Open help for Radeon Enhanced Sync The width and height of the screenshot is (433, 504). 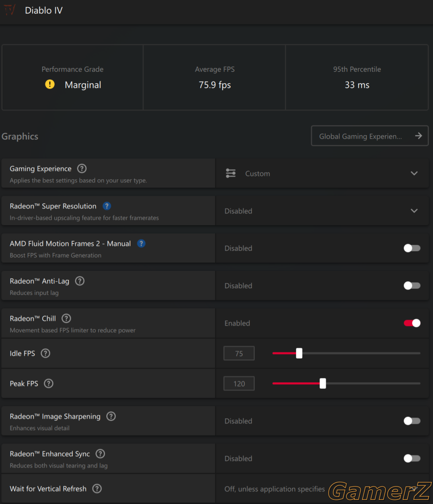[x=100, y=454]
